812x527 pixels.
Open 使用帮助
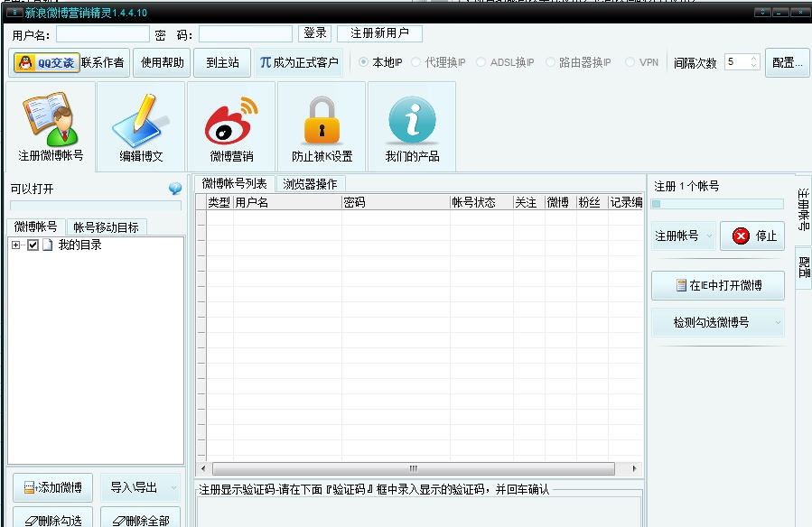coord(162,62)
